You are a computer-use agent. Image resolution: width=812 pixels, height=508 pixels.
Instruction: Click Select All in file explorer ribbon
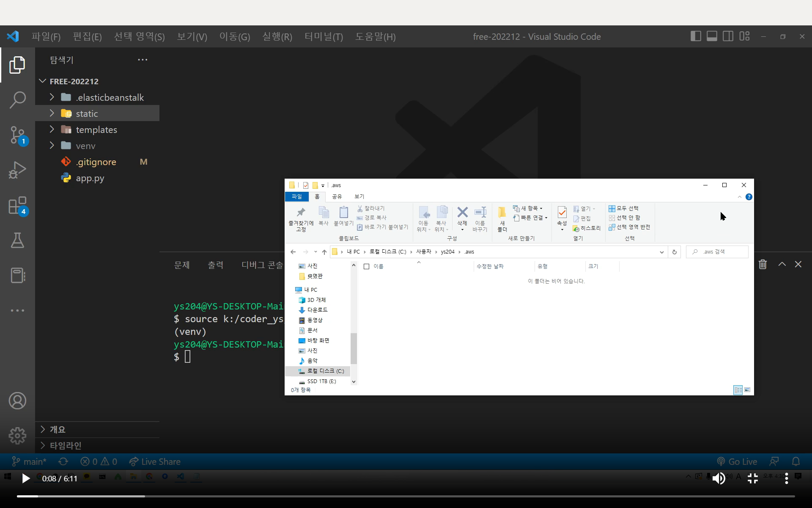pyautogui.click(x=624, y=208)
